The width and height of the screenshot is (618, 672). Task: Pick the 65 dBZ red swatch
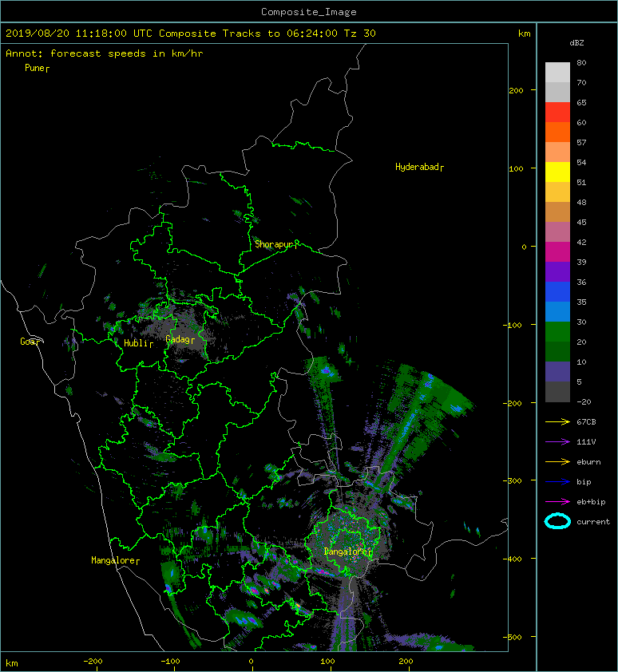(557, 112)
